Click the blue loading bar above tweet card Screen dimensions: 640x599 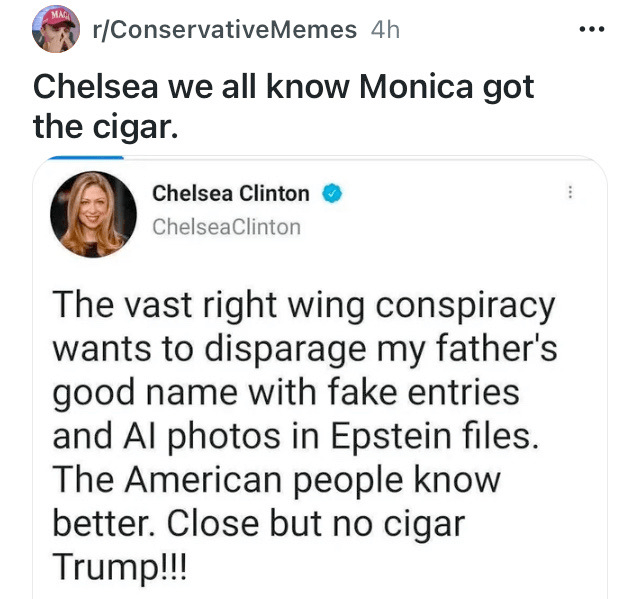[x=85, y=158]
